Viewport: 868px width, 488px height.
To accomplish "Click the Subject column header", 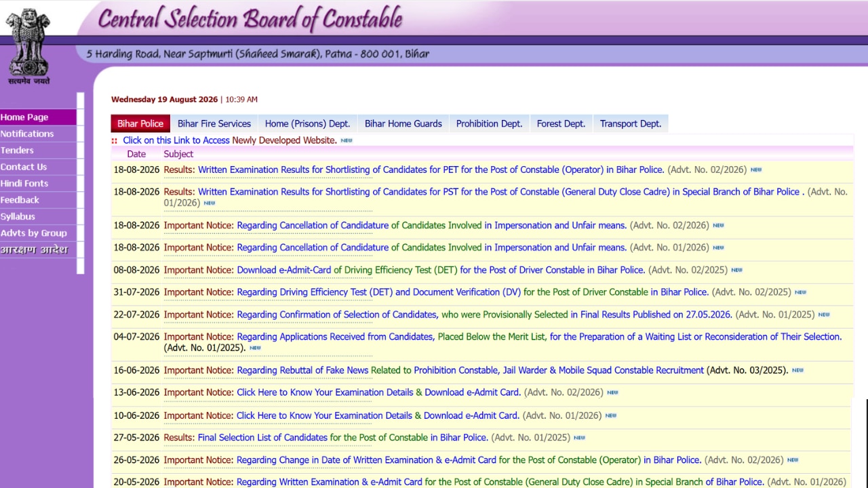I will [x=178, y=154].
